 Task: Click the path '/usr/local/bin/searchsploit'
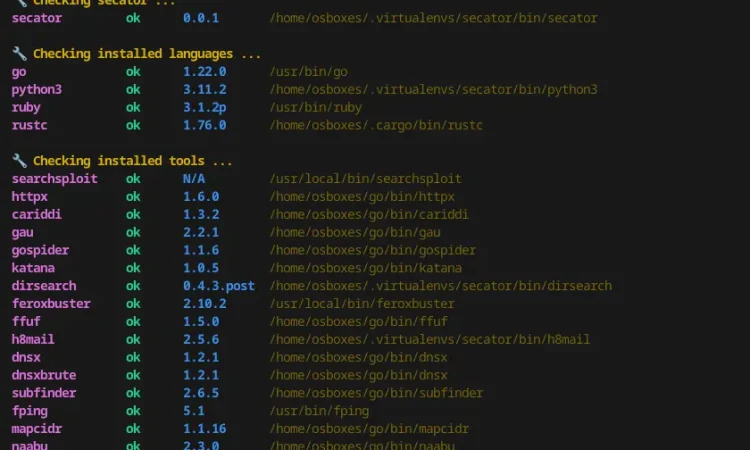pyautogui.click(x=365, y=179)
